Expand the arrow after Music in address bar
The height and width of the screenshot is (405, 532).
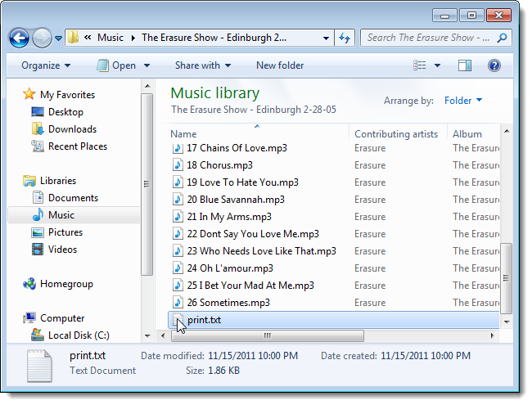click(133, 38)
